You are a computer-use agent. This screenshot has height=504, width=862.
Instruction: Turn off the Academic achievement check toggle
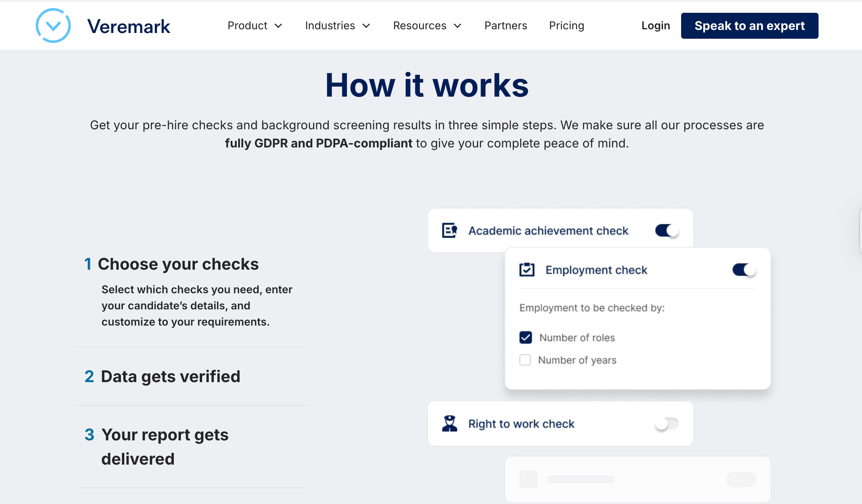coord(667,231)
